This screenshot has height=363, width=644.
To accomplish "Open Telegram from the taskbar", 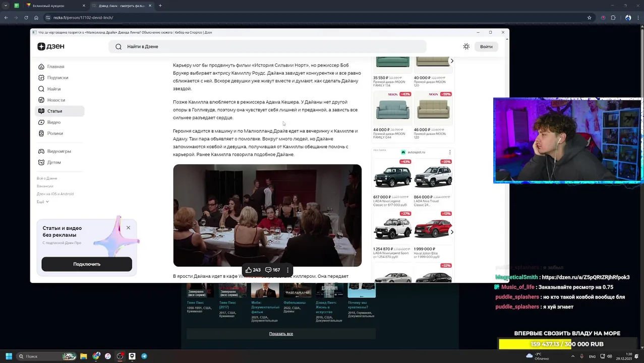I will point(144,356).
